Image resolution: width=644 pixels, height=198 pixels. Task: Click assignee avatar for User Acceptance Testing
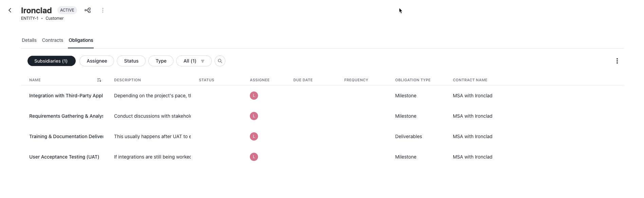(x=254, y=157)
